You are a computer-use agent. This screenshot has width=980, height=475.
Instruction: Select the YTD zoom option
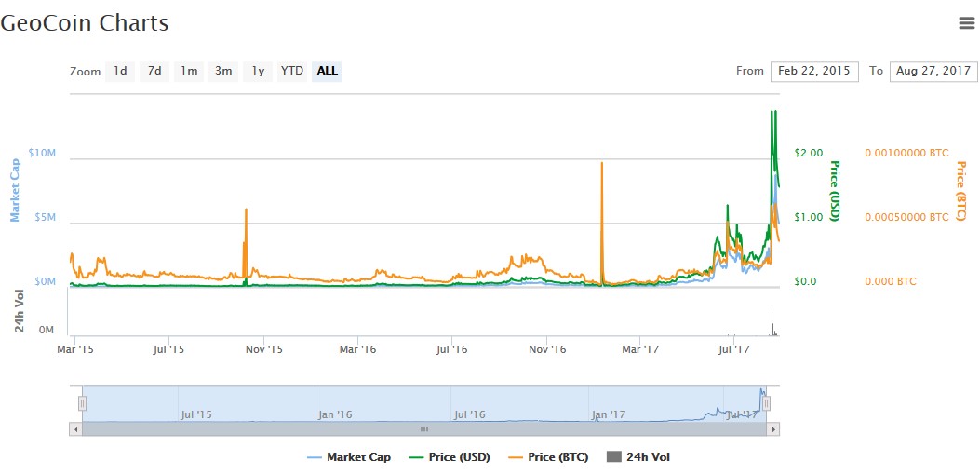click(x=292, y=72)
